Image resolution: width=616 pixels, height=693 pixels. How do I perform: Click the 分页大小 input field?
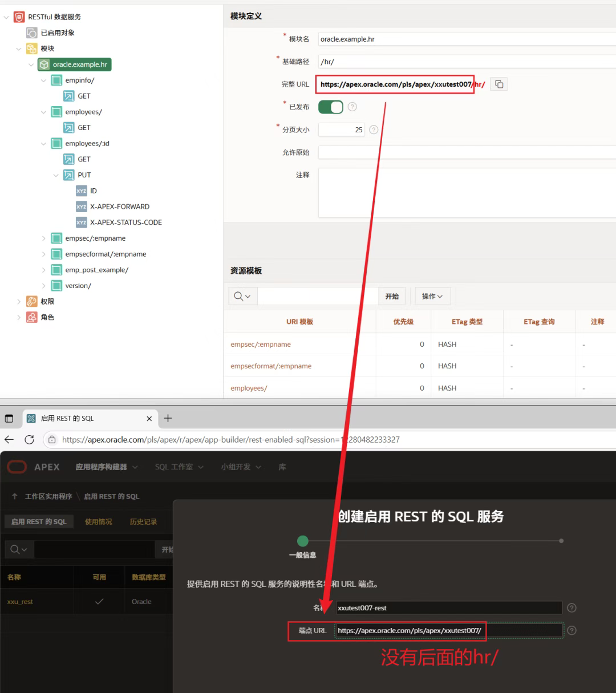tap(341, 129)
